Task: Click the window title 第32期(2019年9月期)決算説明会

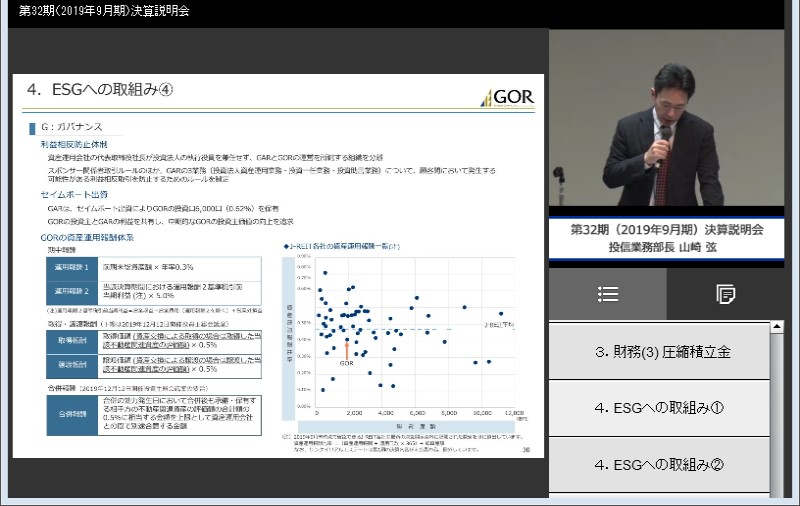Action: click(x=104, y=11)
